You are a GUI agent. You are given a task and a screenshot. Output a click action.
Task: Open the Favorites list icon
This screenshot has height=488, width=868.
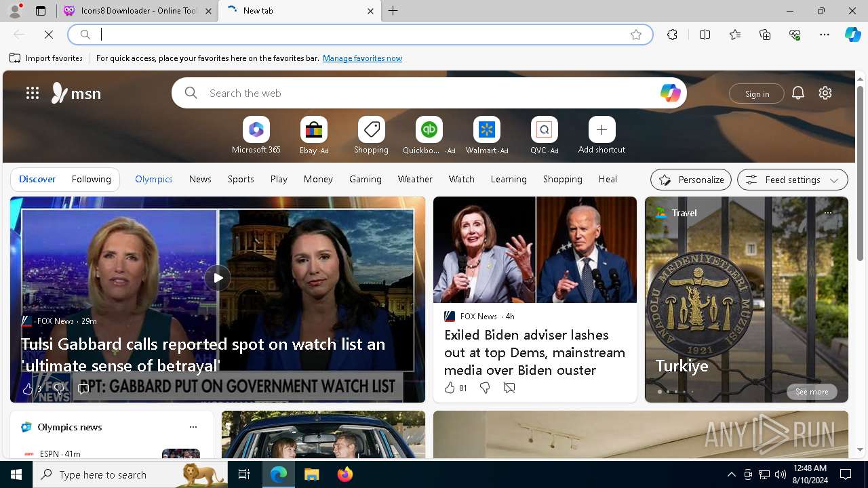click(x=735, y=35)
